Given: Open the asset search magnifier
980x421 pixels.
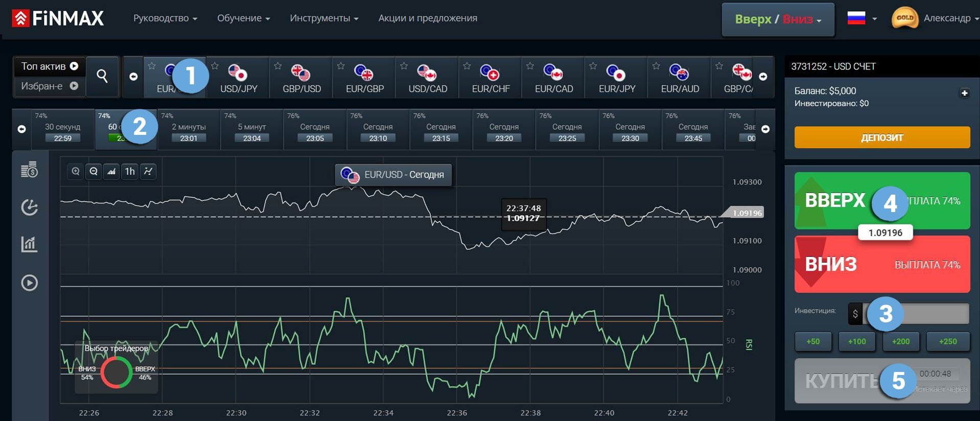Looking at the screenshot, I should (102, 77).
